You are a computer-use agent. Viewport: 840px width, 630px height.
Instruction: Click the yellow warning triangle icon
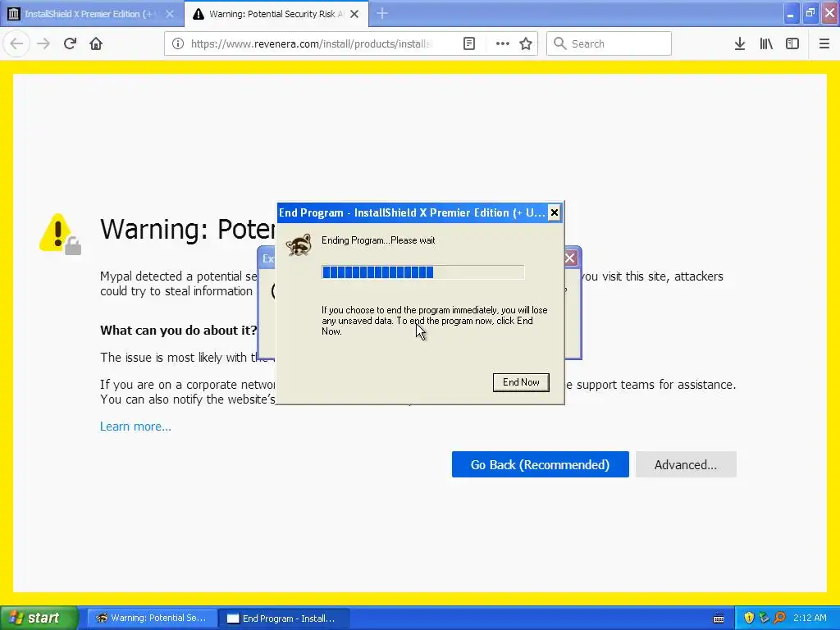[x=59, y=234]
